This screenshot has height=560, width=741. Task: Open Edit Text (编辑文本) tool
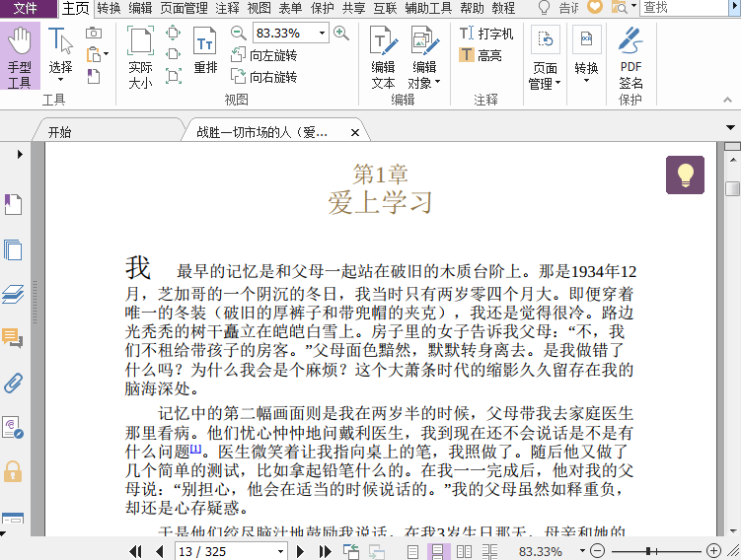click(x=383, y=57)
